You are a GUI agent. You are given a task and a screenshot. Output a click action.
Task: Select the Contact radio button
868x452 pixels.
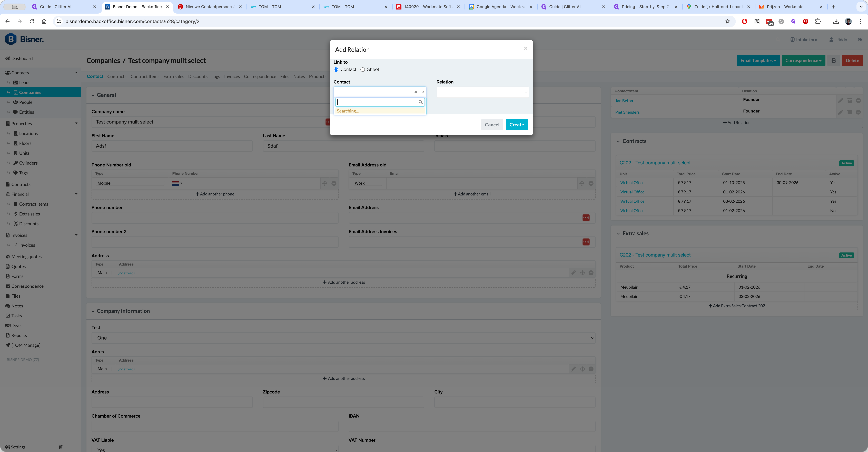pos(336,70)
